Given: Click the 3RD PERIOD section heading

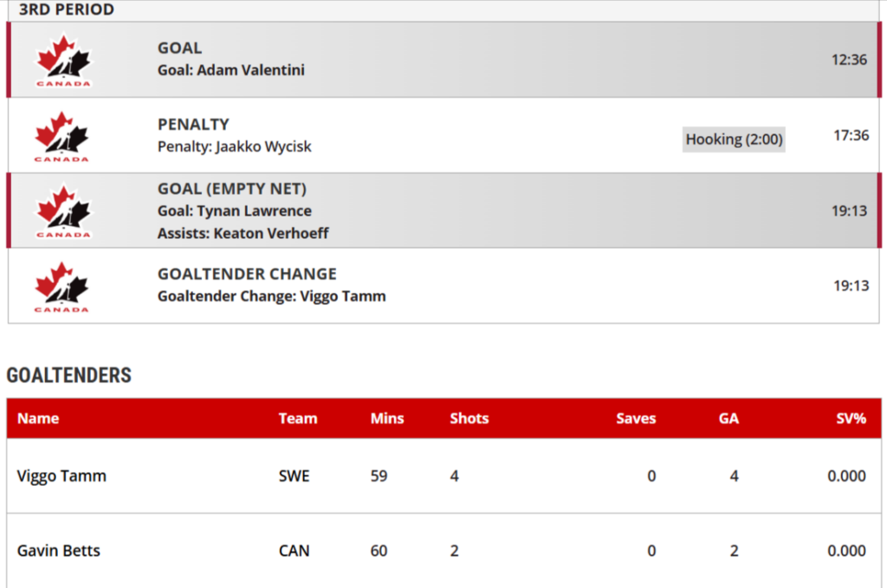Looking at the screenshot, I should pyautogui.click(x=67, y=10).
